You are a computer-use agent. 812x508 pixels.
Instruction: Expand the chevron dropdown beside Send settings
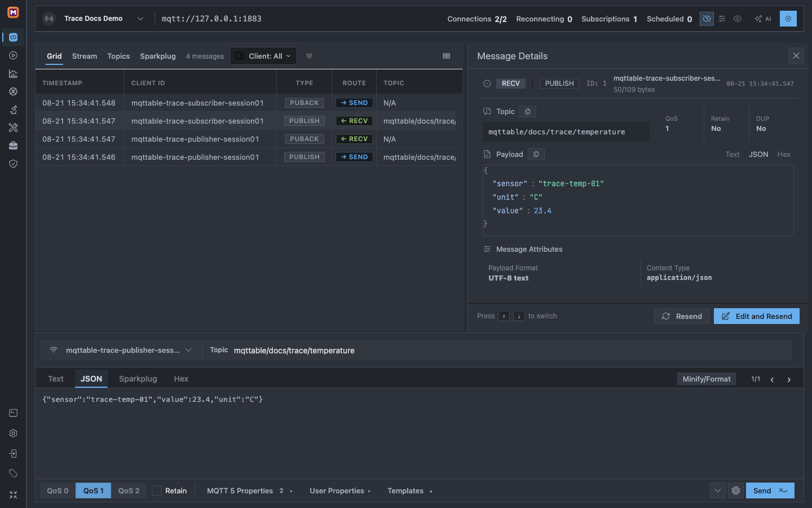tap(718, 491)
